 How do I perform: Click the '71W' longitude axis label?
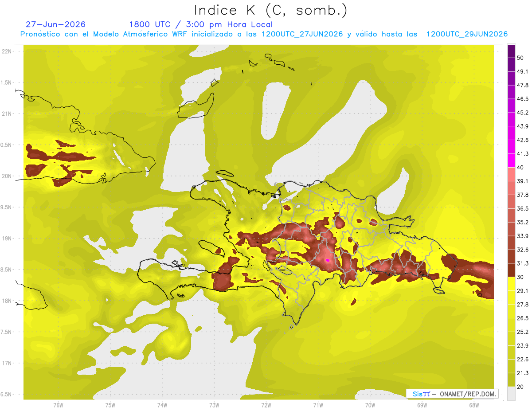318,405
